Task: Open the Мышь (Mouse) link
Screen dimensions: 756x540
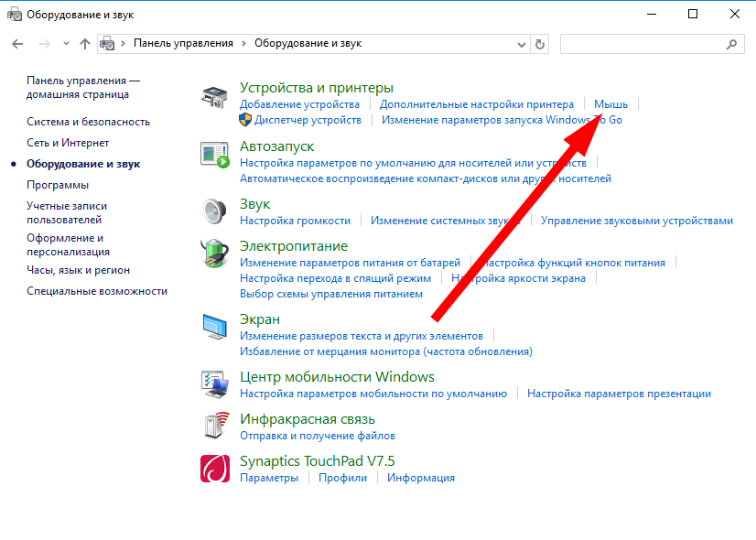Action: tap(610, 104)
